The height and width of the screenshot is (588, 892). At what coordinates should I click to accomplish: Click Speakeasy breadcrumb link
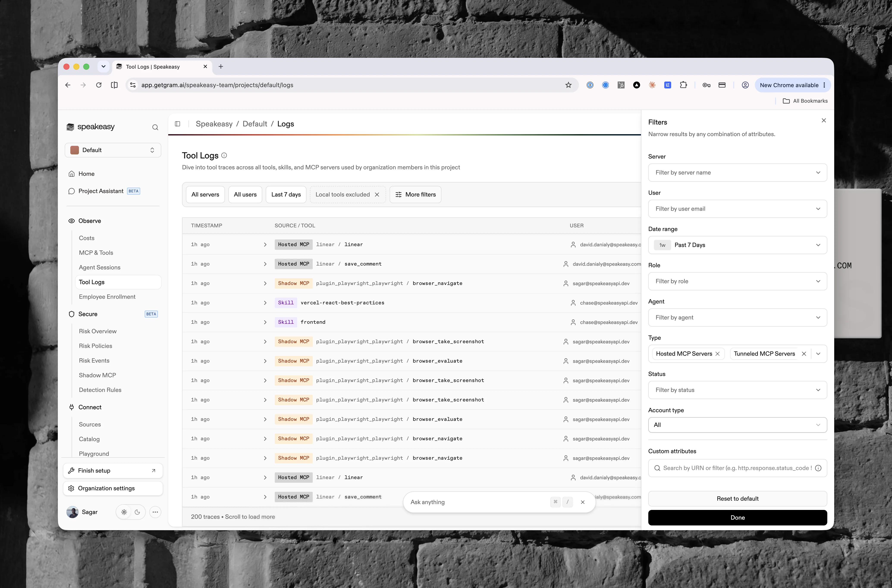(x=214, y=124)
